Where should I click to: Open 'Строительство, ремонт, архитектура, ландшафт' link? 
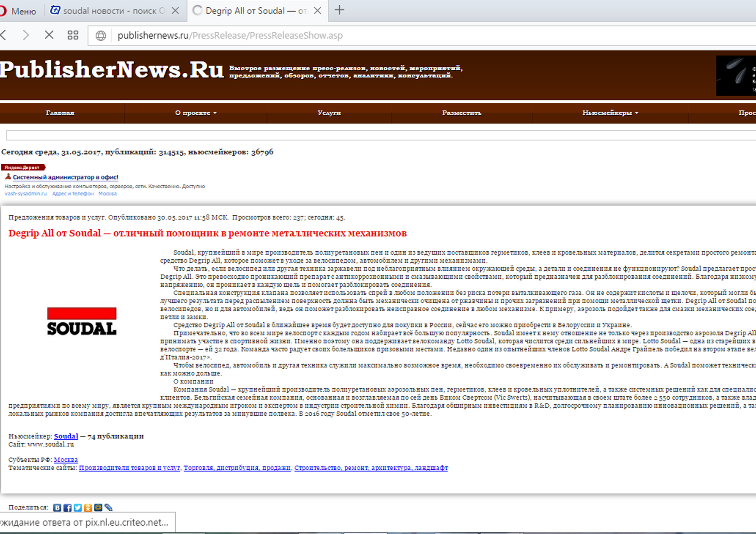point(371,468)
